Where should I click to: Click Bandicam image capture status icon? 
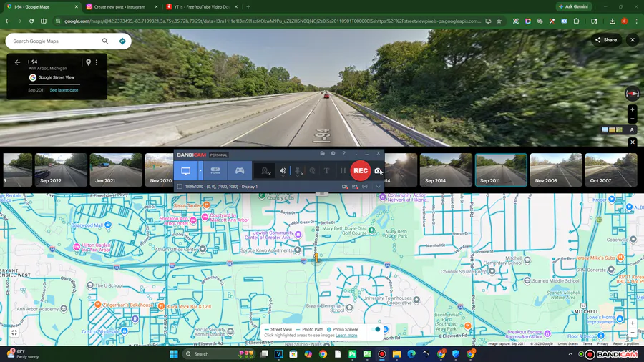click(x=355, y=187)
